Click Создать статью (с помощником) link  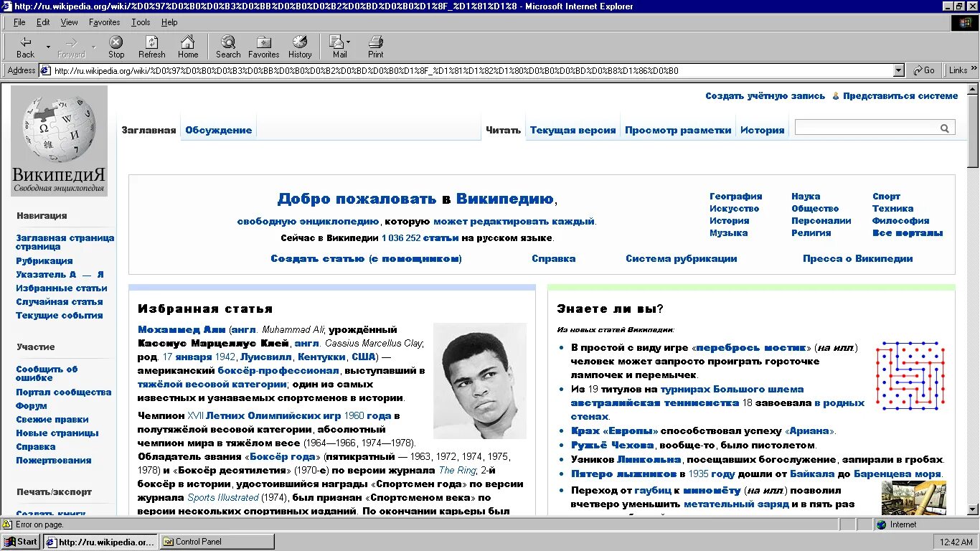(x=366, y=258)
